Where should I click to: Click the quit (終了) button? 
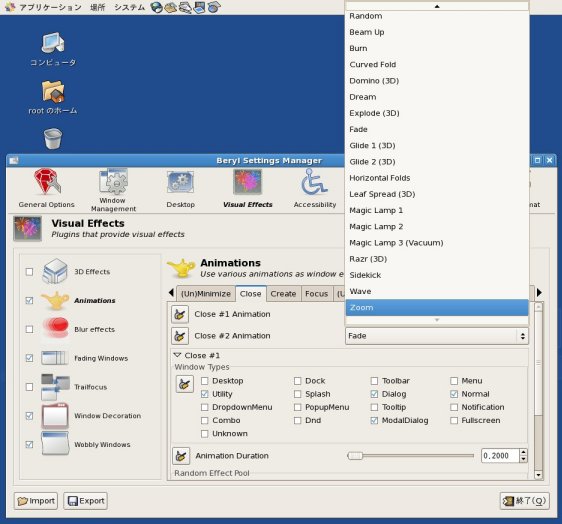524,501
